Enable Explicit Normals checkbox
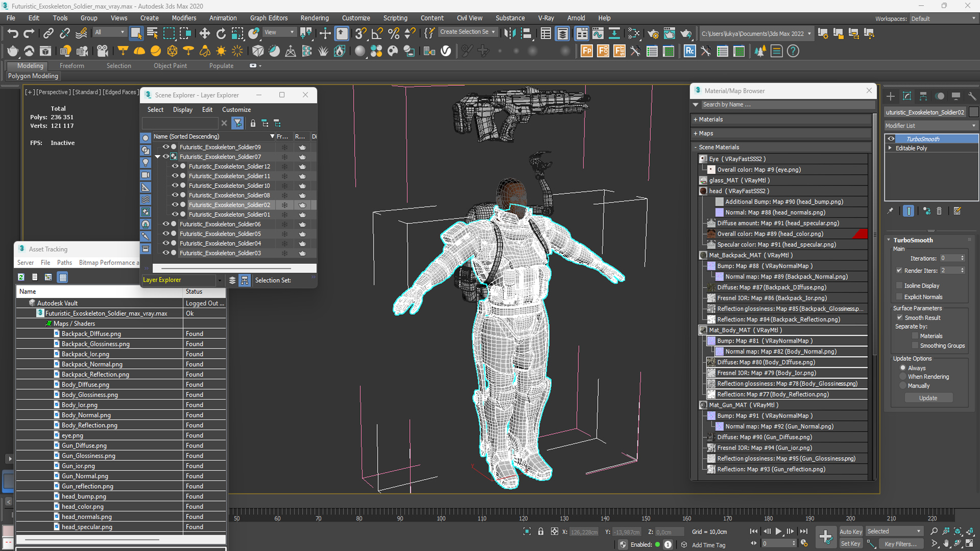980x551 pixels. pyautogui.click(x=899, y=297)
